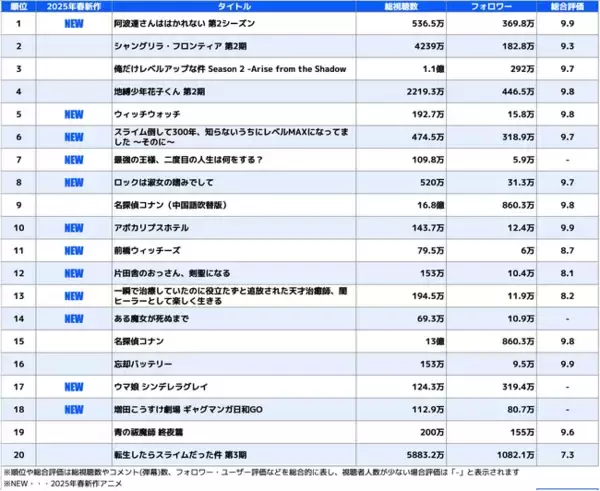Select title ロックは淑女の嗜みでして
The height and width of the screenshot is (491, 600).
164,183
